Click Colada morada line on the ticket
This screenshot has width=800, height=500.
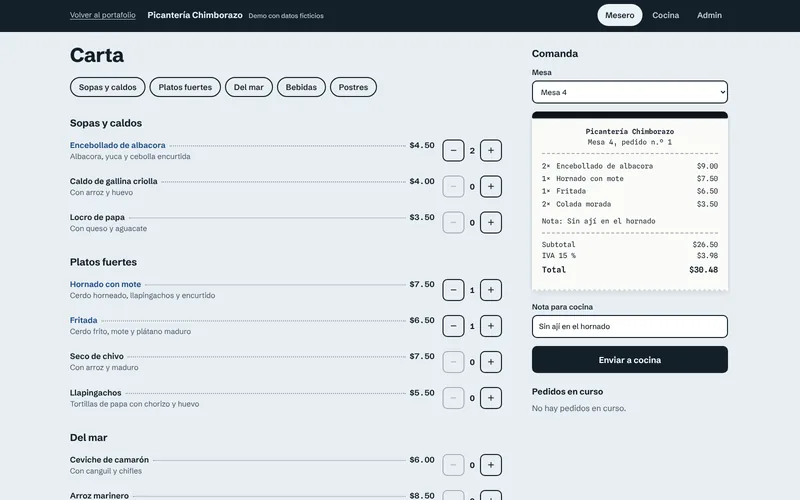click(630, 204)
